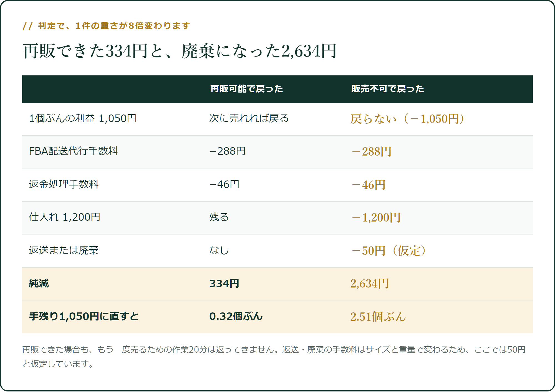Click cell 戻らない（−1,050円）
The height and width of the screenshot is (392, 555).
[407, 119]
